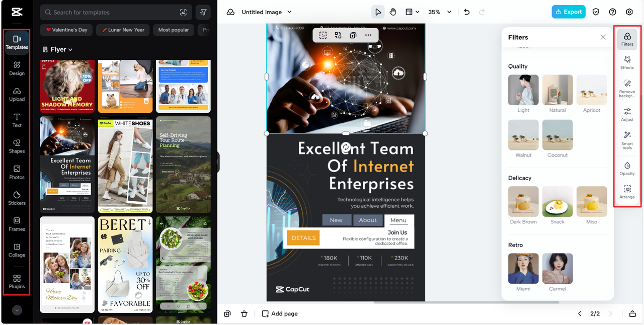Select the hand pan tool
Viewport: 644px width, 325px height.
(x=393, y=12)
